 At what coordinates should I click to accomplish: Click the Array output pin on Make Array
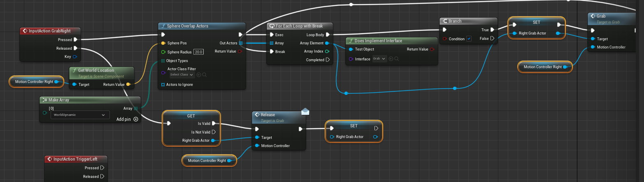(136, 108)
